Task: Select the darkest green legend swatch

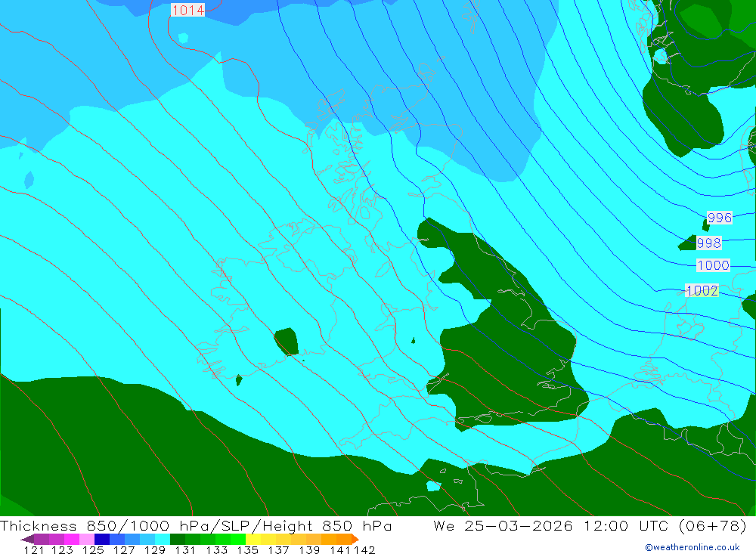Action: tap(178, 539)
